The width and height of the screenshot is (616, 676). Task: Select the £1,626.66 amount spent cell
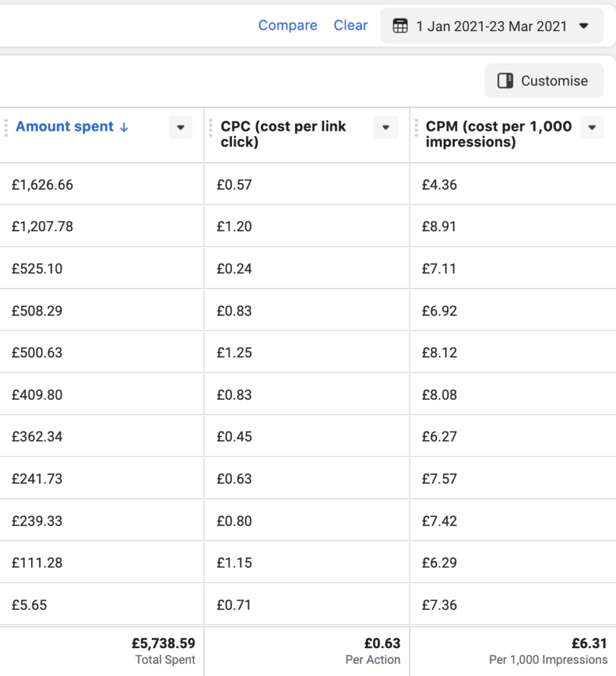point(42,185)
